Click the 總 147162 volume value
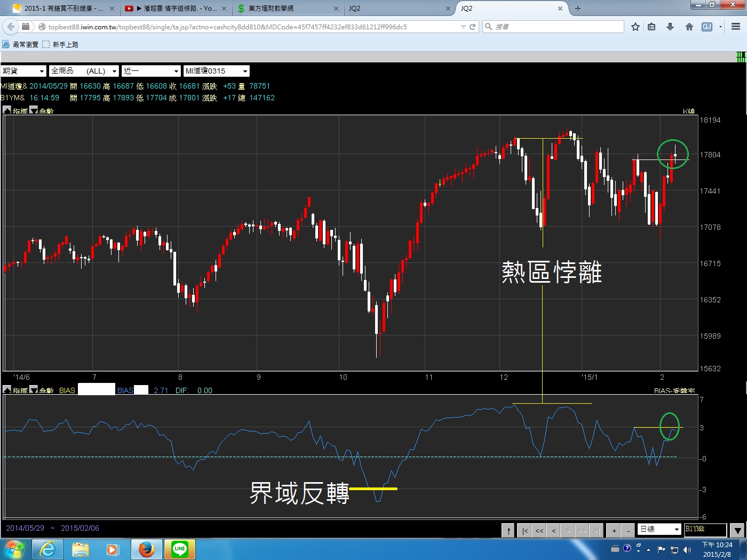The height and width of the screenshot is (560, 747). coord(257,98)
